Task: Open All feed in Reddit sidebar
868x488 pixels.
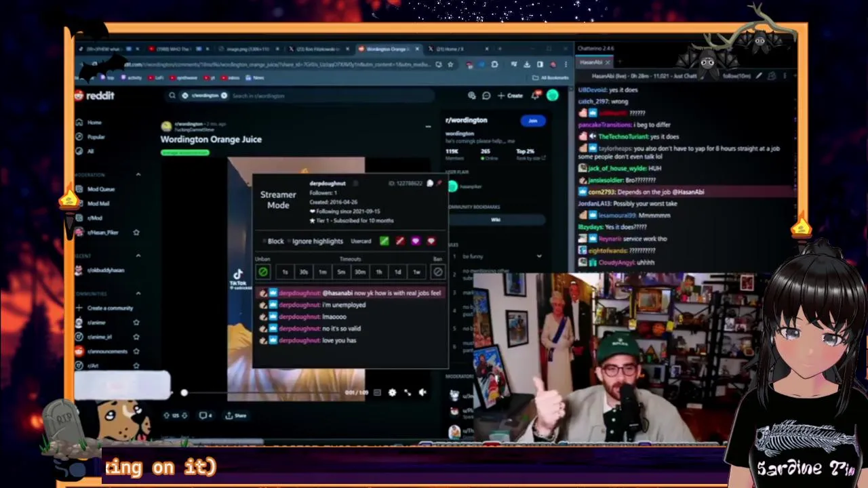Action: [x=90, y=151]
